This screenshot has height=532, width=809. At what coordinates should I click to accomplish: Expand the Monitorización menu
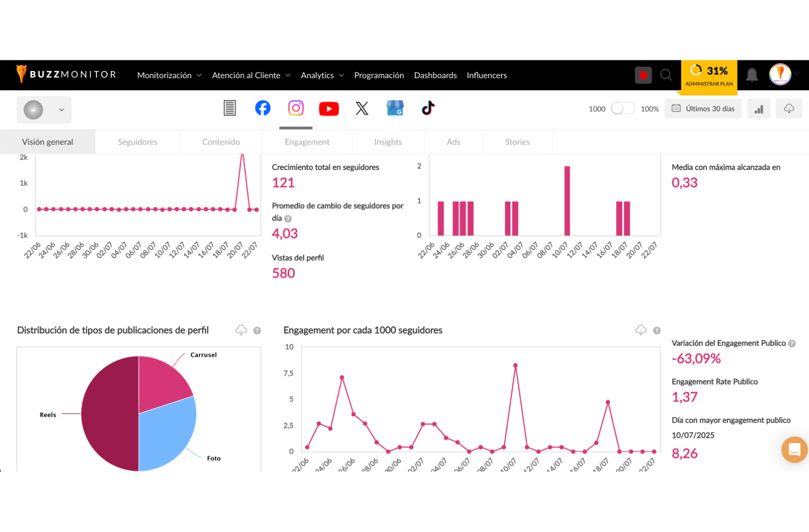(x=169, y=75)
